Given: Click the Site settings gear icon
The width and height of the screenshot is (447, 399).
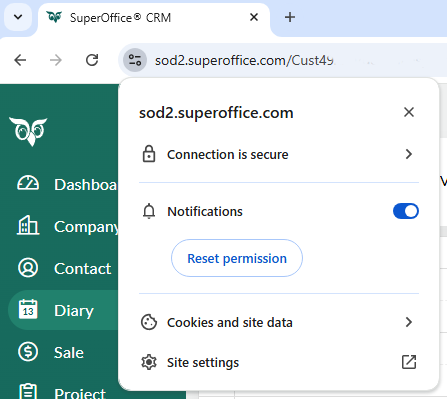Looking at the screenshot, I should pos(149,362).
